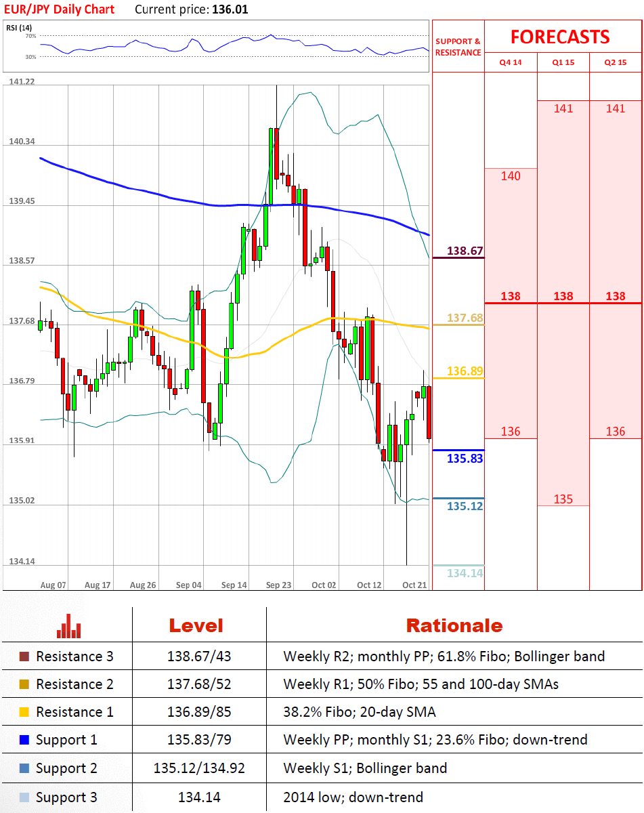Click the "Weekly S1; Bollinger band" rationale

click(365, 769)
